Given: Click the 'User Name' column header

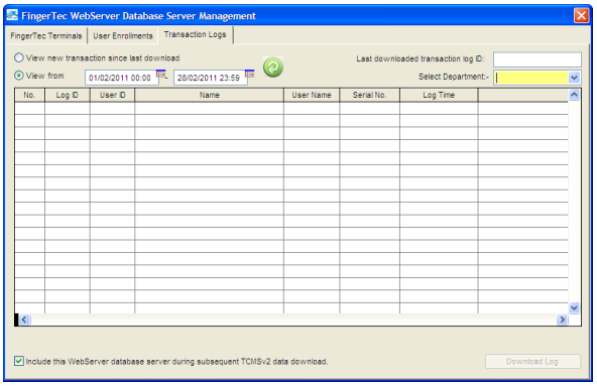Looking at the screenshot, I should point(311,95).
